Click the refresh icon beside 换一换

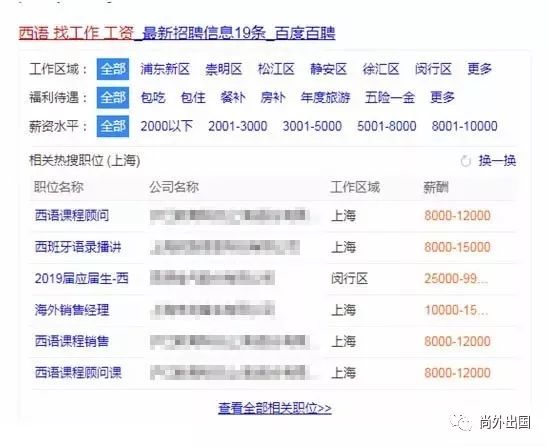click(466, 161)
